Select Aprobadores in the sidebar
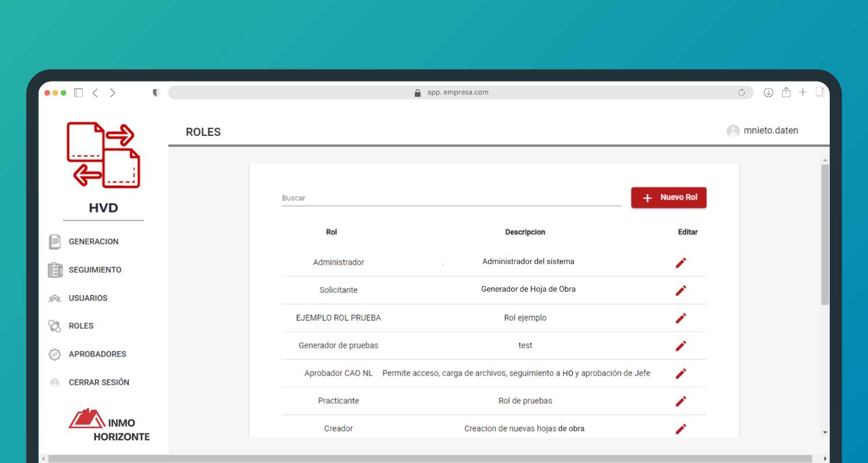 click(97, 354)
